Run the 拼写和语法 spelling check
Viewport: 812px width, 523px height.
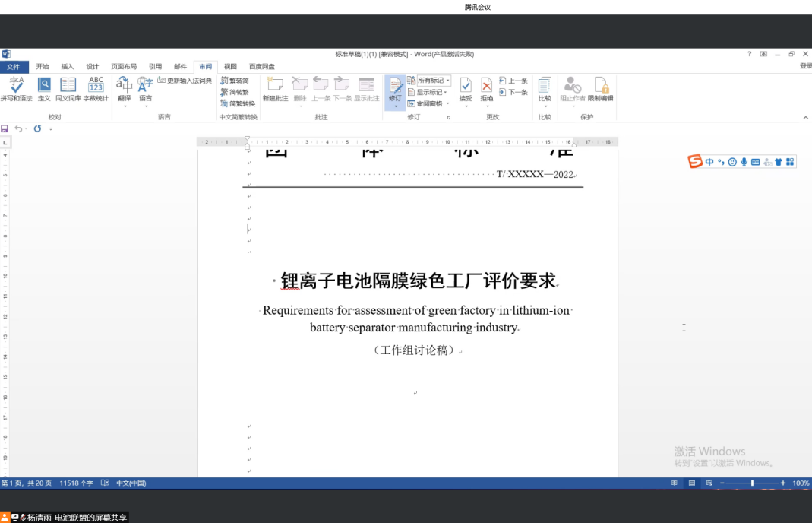[x=17, y=89]
